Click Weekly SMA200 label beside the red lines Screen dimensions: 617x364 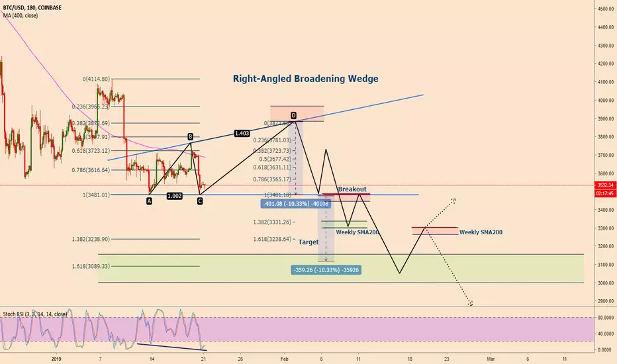481,232
